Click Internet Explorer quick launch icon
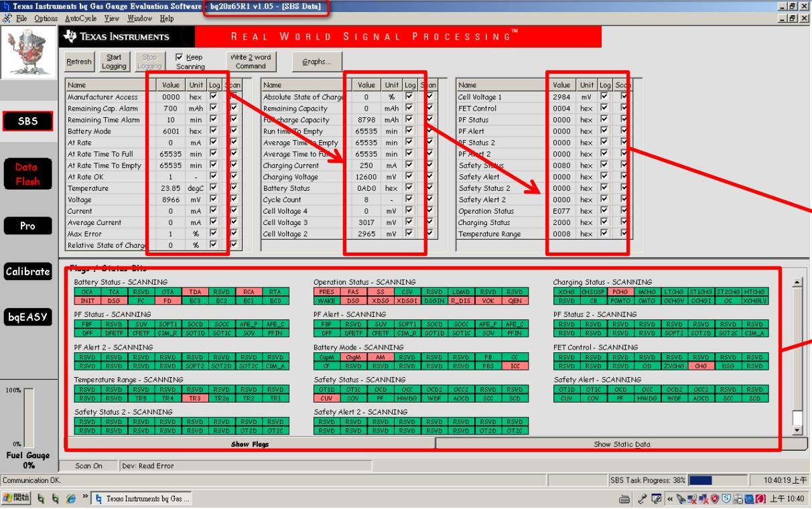 point(71,498)
